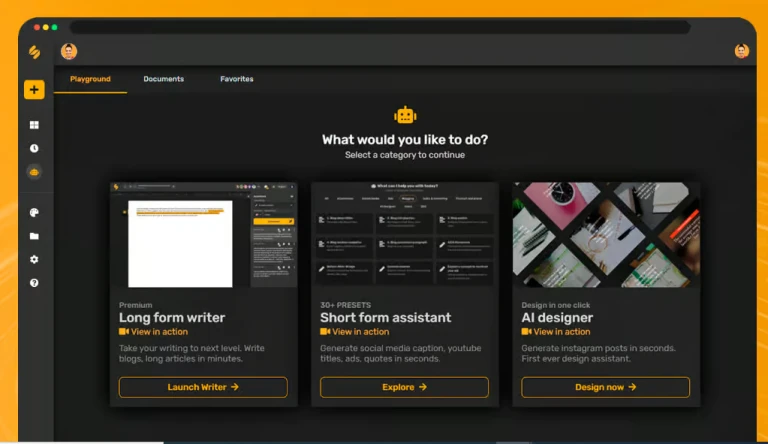The height and width of the screenshot is (444, 768).
Task: Open the folder icon in sidebar
Action: pyautogui.click(x=34, y=236)
